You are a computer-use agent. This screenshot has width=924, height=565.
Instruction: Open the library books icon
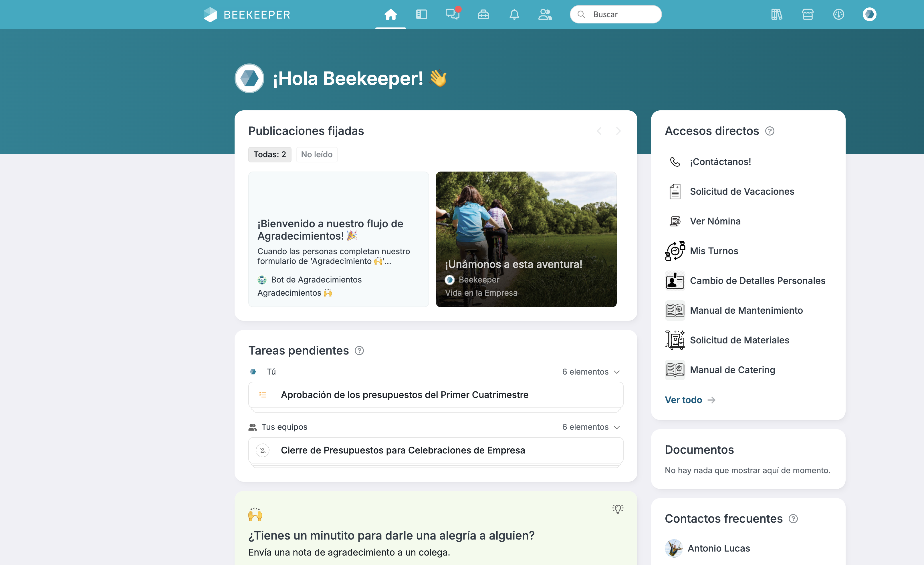coord(776,15)
